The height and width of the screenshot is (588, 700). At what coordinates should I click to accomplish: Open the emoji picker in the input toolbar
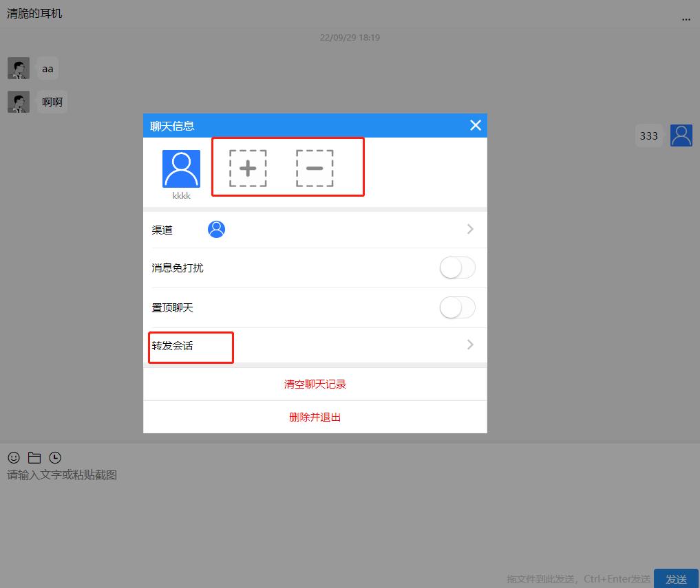point(12,457)
